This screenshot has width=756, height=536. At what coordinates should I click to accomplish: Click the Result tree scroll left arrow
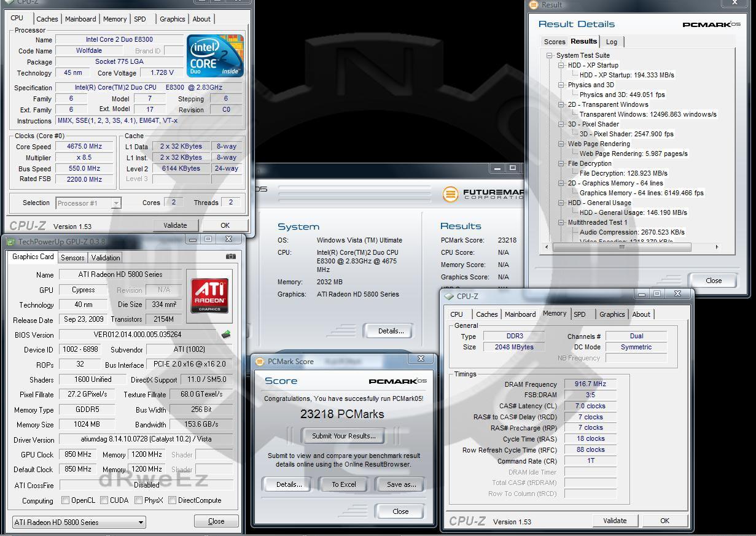click(x=547, y=247)
